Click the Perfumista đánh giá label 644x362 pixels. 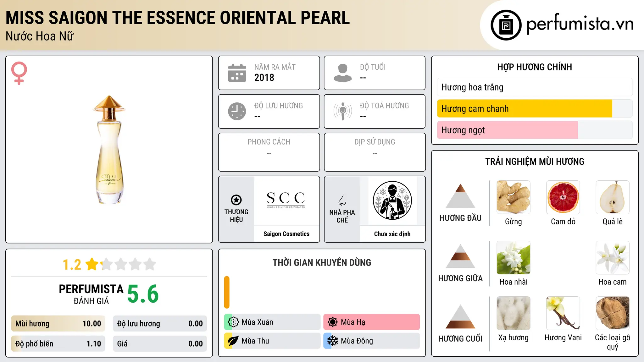[91, 294]
